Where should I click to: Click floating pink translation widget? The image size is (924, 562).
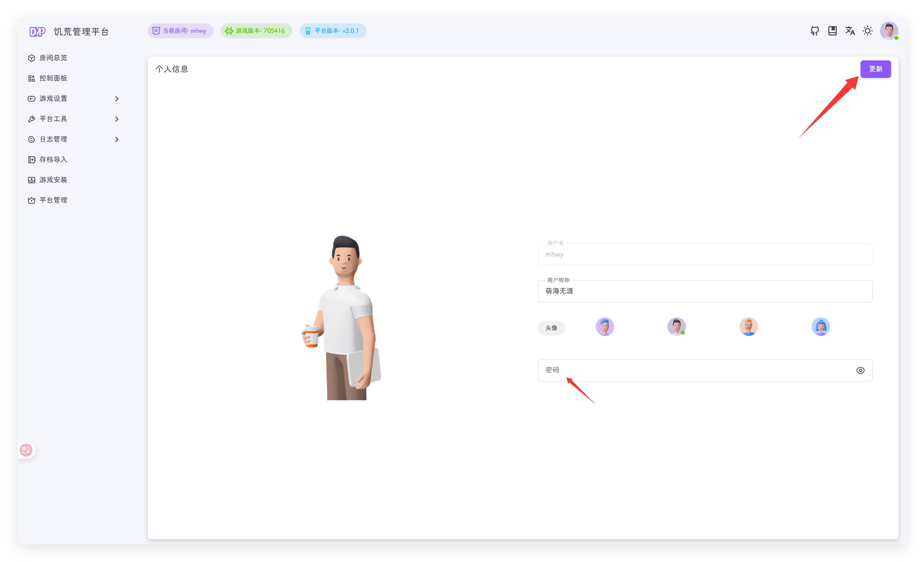(26, 450)
